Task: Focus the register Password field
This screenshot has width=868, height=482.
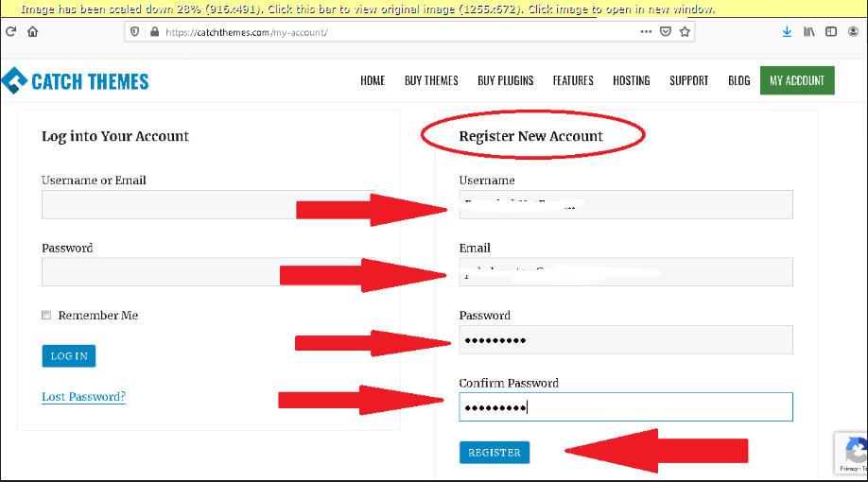Action: click(x=626, y=340)
